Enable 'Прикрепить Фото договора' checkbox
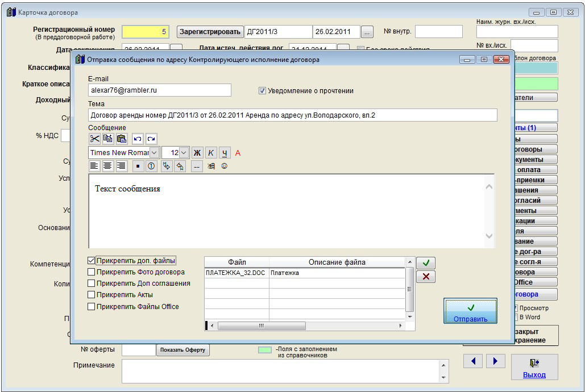Screen dimensions: 585x392 pyautogui.click(x=92, y=272)
